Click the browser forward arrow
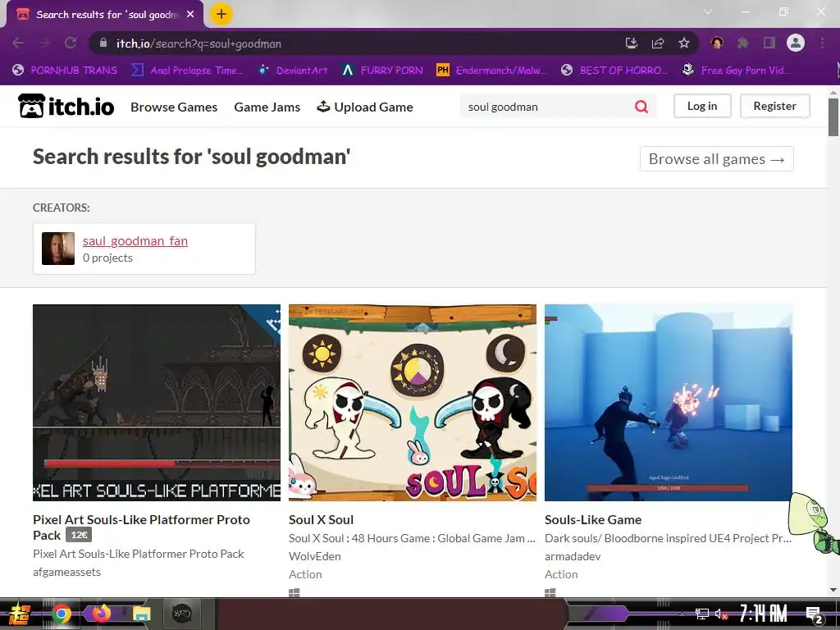This screenshot has height=630, width=840. coord(44,43)
